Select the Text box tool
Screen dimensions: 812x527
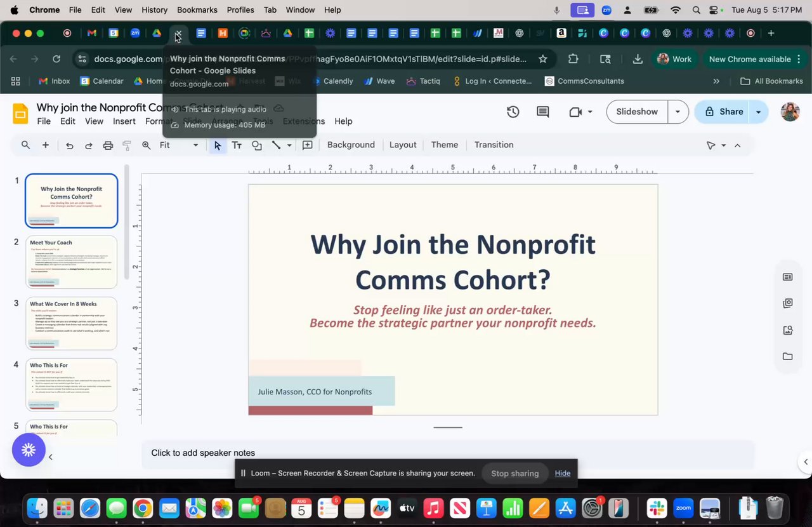tap(237, 145)
